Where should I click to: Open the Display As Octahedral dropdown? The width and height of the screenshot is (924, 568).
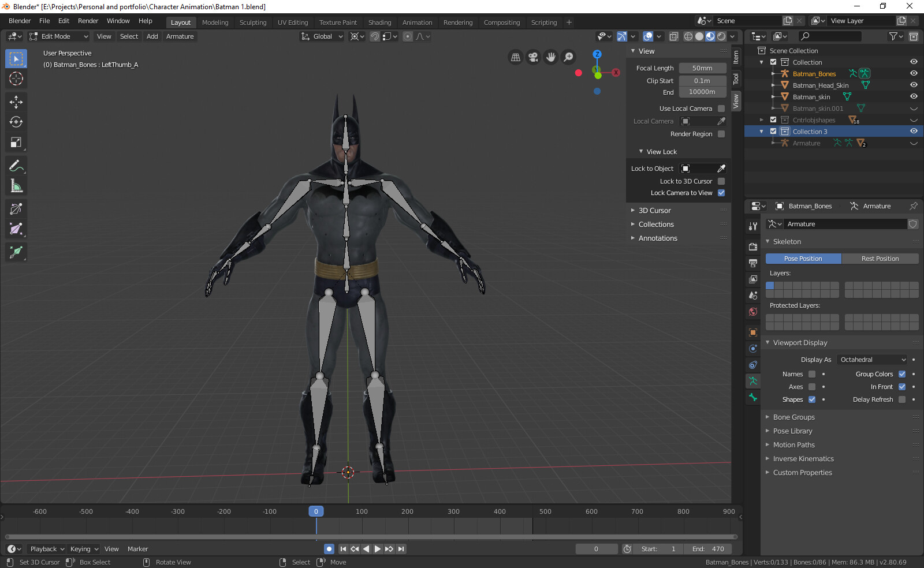point(873,360)
